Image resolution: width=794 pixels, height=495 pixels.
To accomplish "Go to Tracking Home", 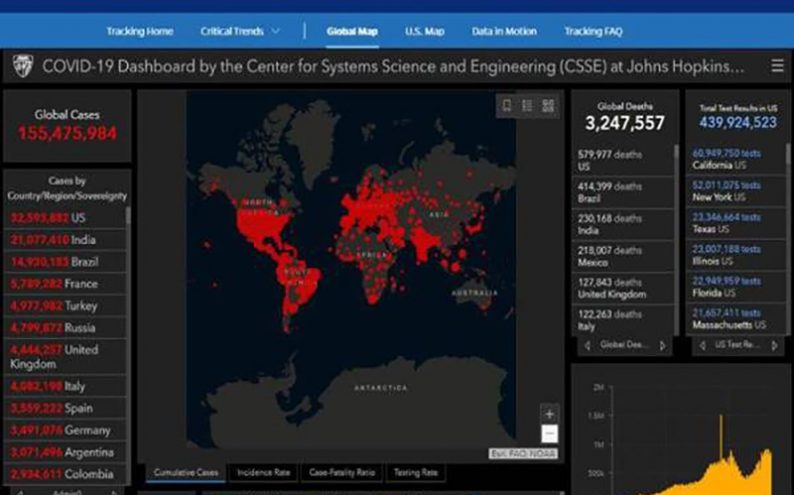I will [x=139, y=31].
